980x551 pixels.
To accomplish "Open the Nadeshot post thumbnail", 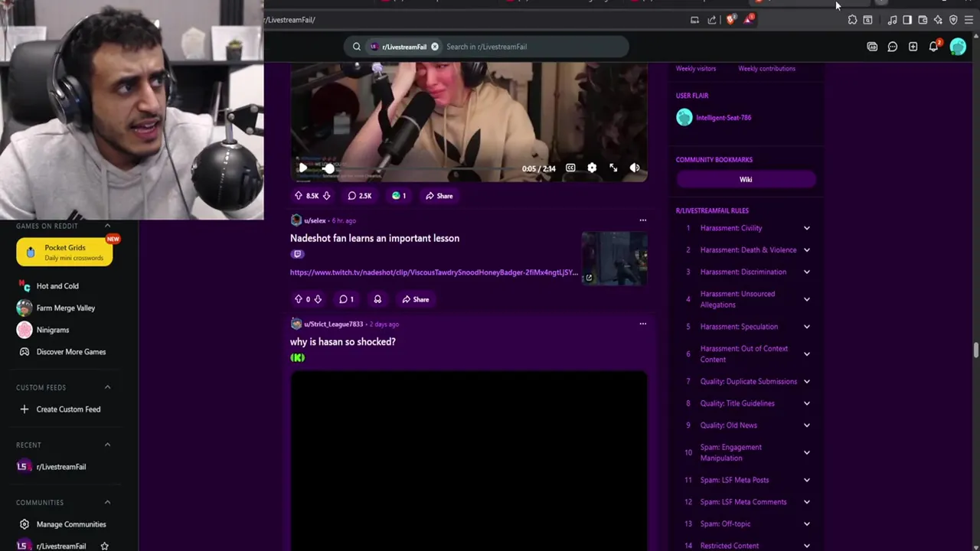I will (614, 258).
